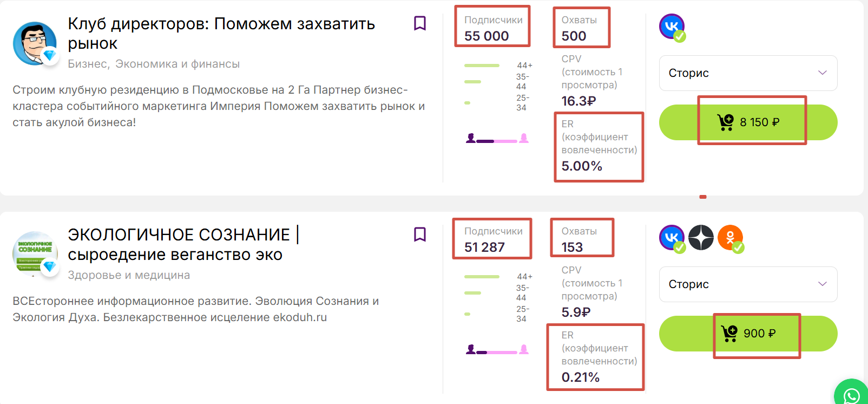Click cart icon on 900 ₽ button
This screenshot has width=868, height=404.
[x=729, y=334]
